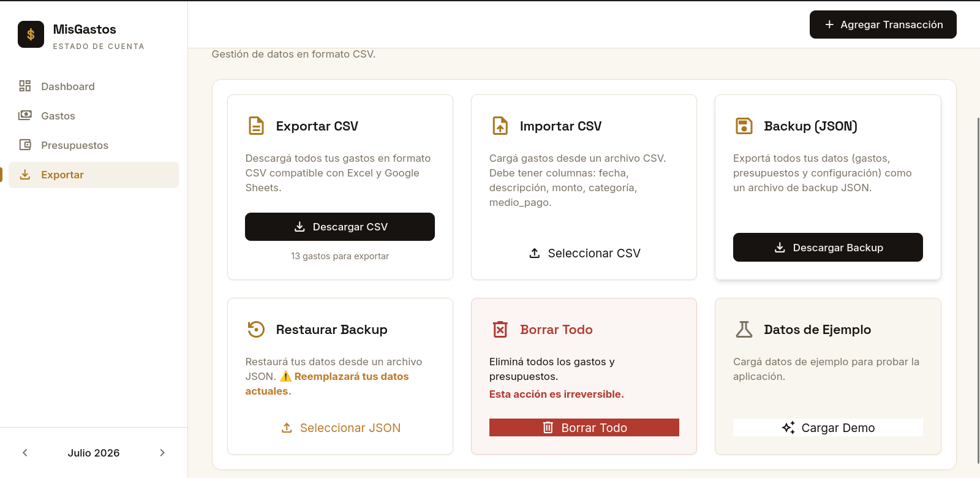Image resolution: width=980 pixels, height=478 pixels.
Task: Click the download icon in Descargar Backup
Action: (780, 248)
